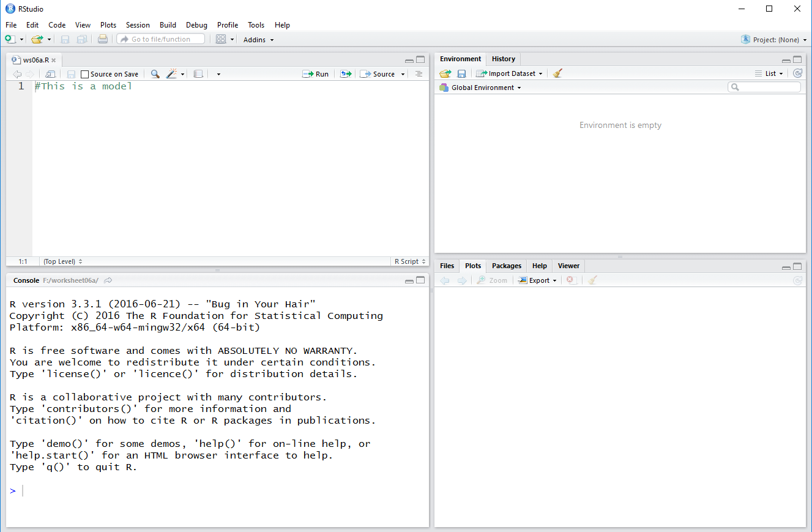Click the Open File folder icon
812x532 pixels.
[37, 39]
